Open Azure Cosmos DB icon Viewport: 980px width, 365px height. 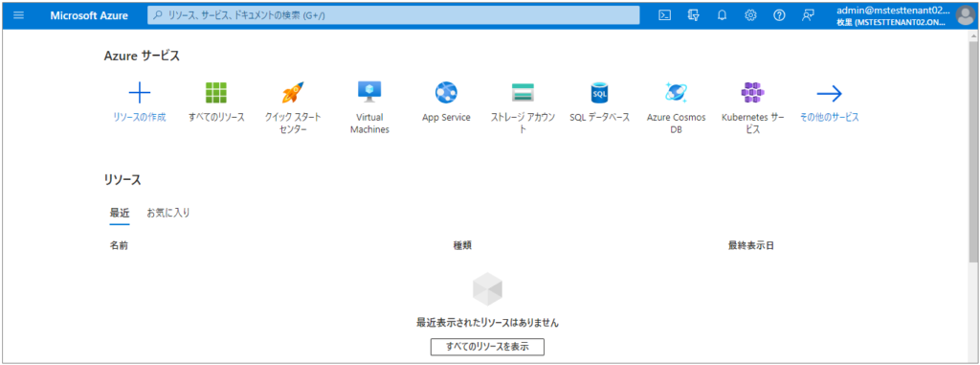677,93
